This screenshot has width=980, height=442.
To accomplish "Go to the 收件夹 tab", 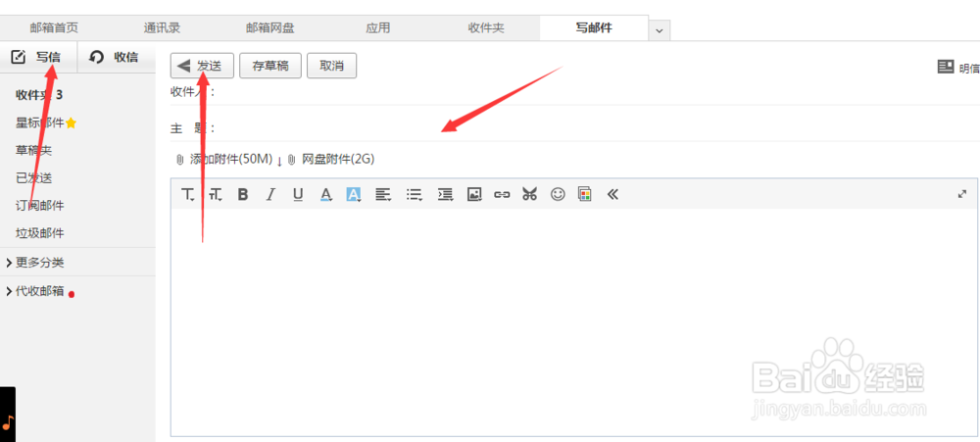I will point(486,27).
